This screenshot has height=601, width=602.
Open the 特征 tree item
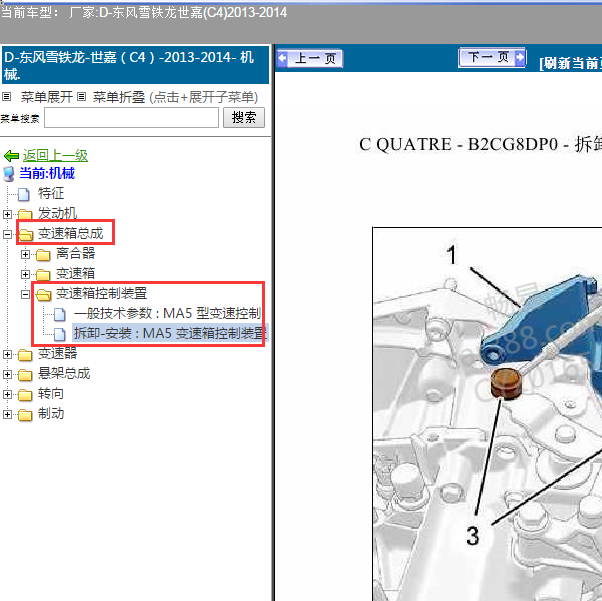coord(51,193)
